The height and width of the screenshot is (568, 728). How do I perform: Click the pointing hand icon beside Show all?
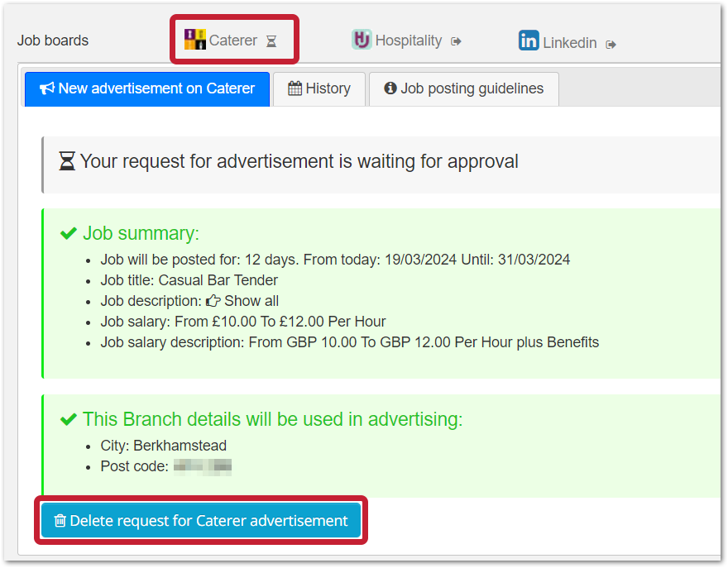[213, 301]
